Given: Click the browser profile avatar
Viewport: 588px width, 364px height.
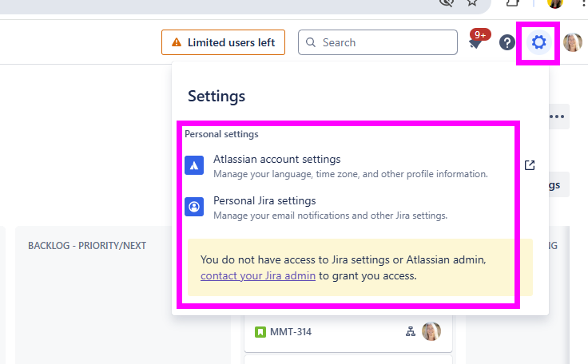Looking at the screenshot, I should pyautogui.click(x=555, y=3).
